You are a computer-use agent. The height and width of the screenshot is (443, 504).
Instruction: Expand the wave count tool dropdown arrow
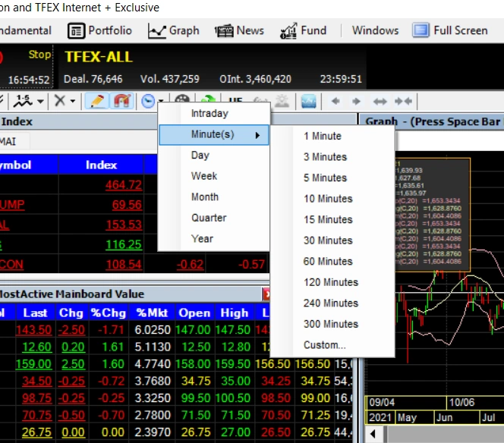pyautogui.click(x=40, y=102)
